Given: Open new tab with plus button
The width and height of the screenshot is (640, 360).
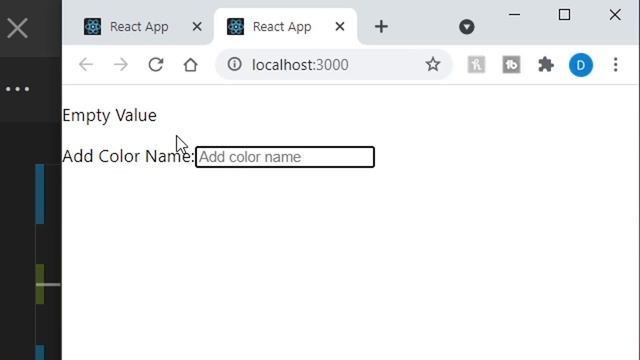Looking at the screenshot, I should tap(381, 27).
